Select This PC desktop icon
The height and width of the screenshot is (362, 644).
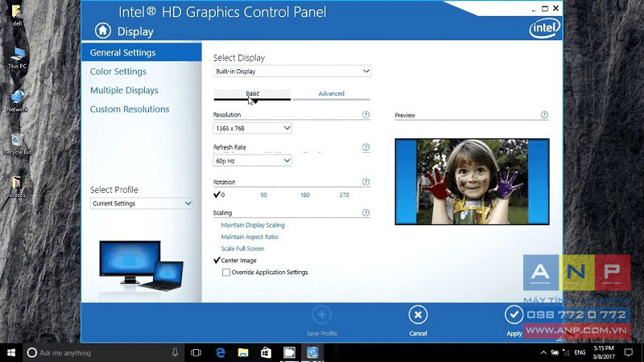click(x=17, y=58)
